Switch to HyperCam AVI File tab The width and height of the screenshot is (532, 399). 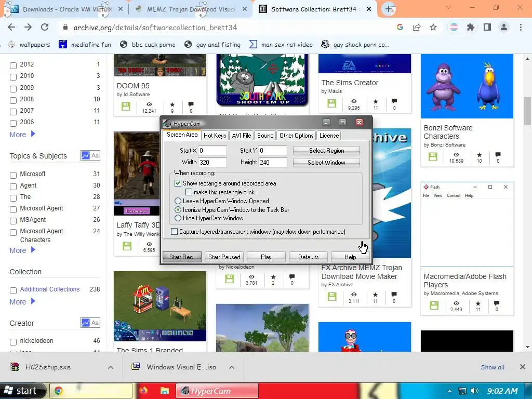coord(242,136)
